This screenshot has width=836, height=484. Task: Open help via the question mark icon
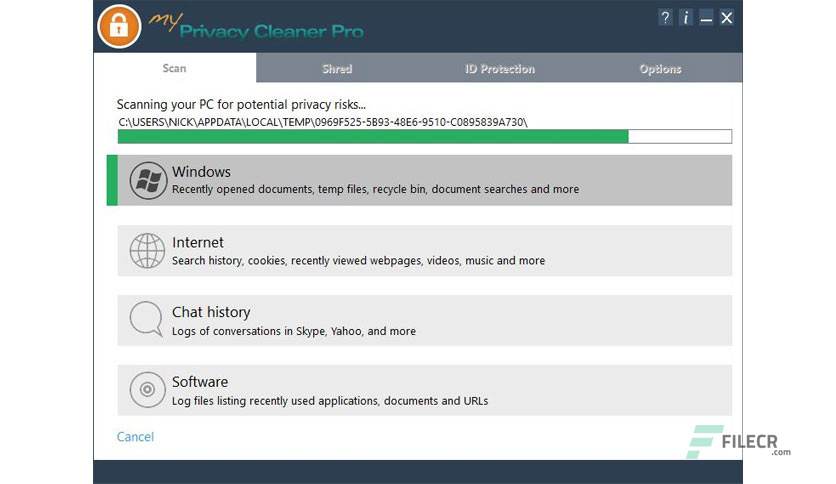point(665,18)
